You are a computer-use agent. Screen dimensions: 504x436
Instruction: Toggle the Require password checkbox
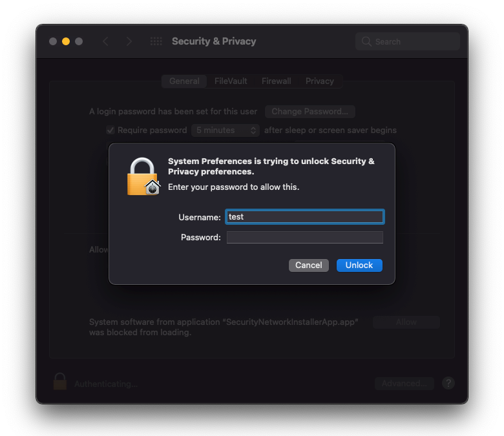[110, 130]
